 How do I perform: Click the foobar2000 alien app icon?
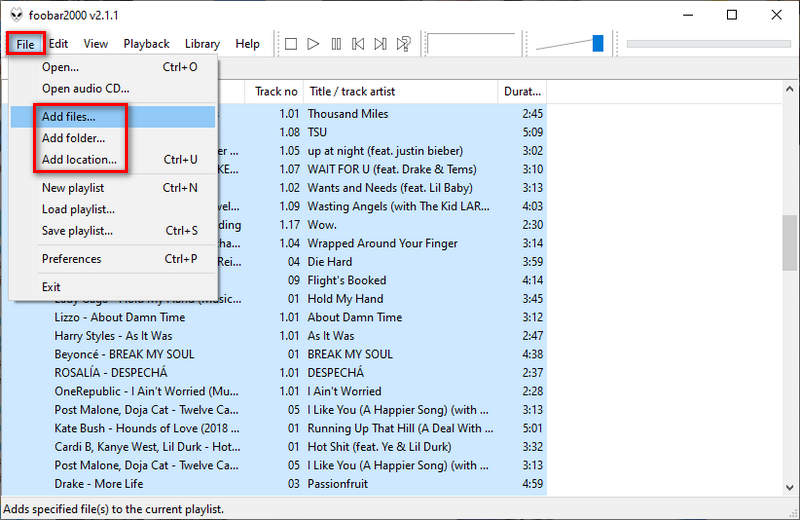pos(16,15)
